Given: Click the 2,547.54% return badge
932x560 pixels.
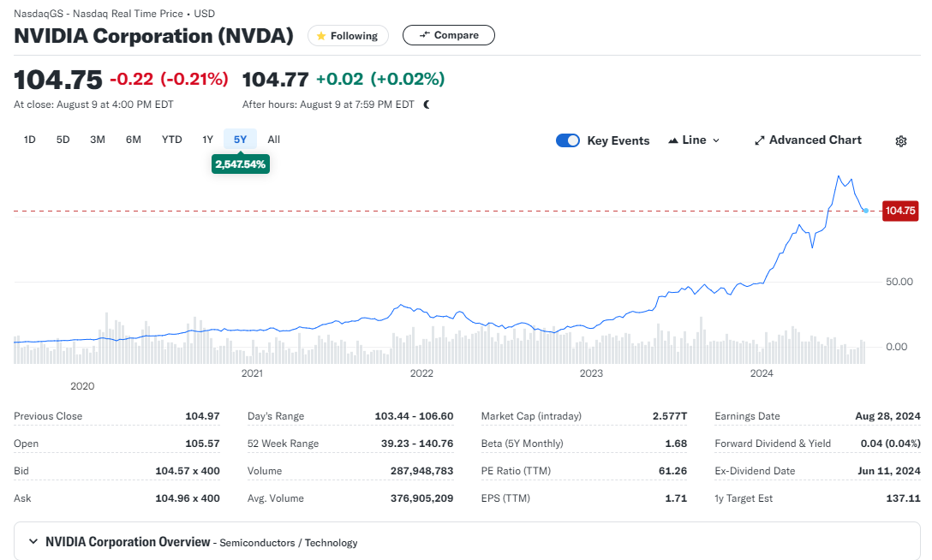Looking at the screenshot, I should (241, 164).
